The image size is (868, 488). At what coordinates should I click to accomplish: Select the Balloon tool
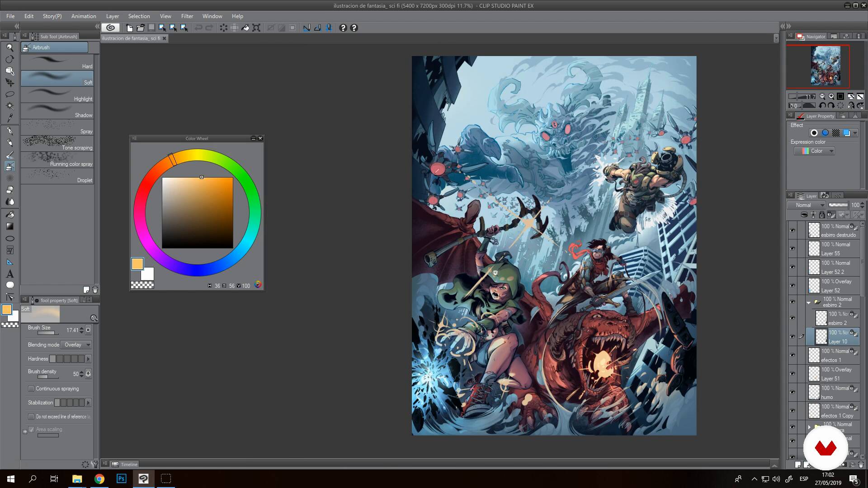coord(9,285)
